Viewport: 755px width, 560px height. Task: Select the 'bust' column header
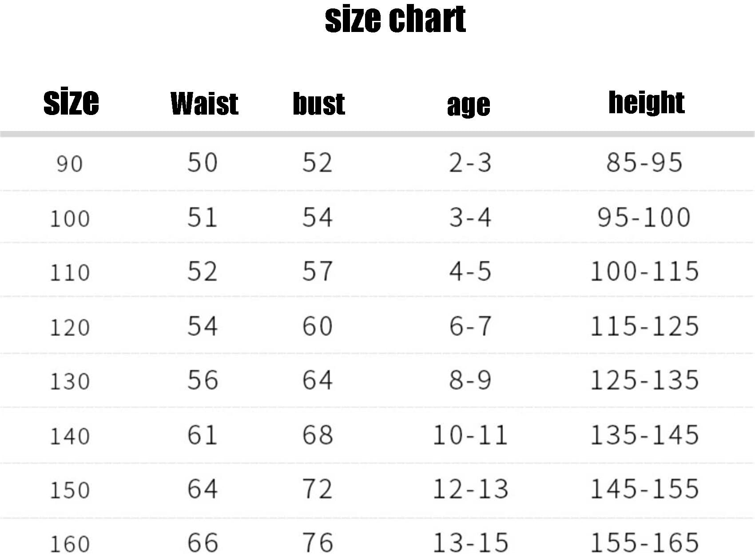(x=319, y=103)
